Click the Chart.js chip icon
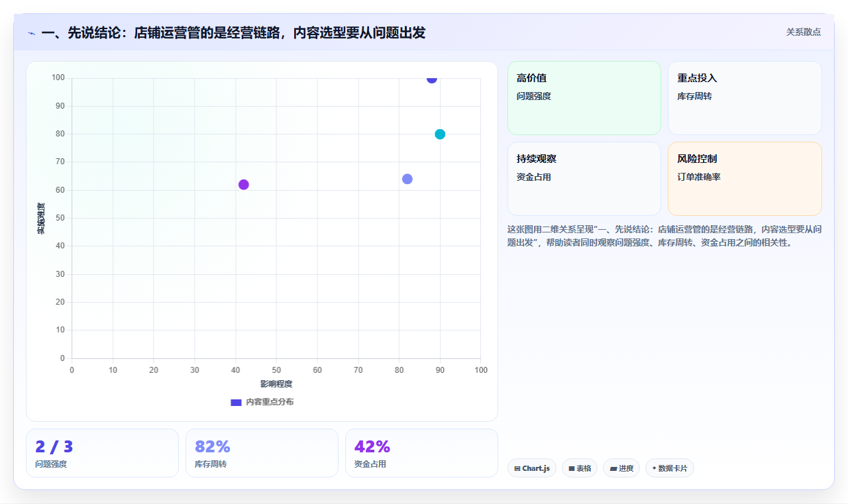 (x=517, y=469)
